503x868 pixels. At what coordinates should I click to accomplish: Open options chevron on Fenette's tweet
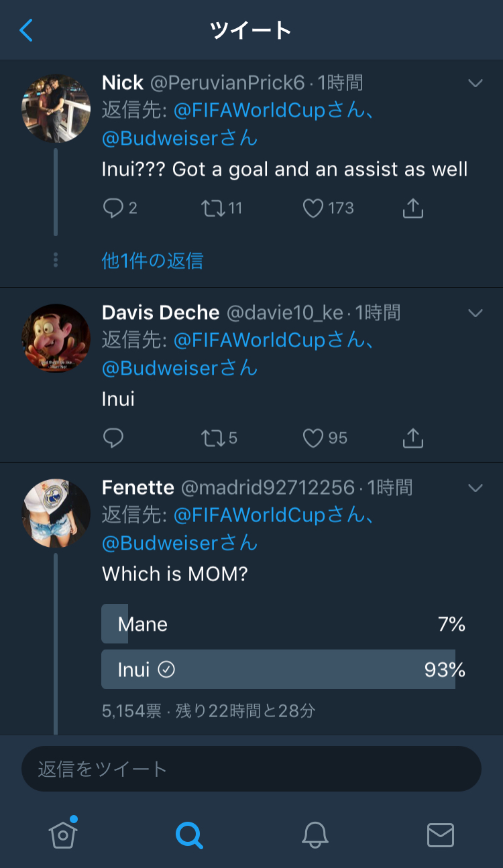(475, 488)
